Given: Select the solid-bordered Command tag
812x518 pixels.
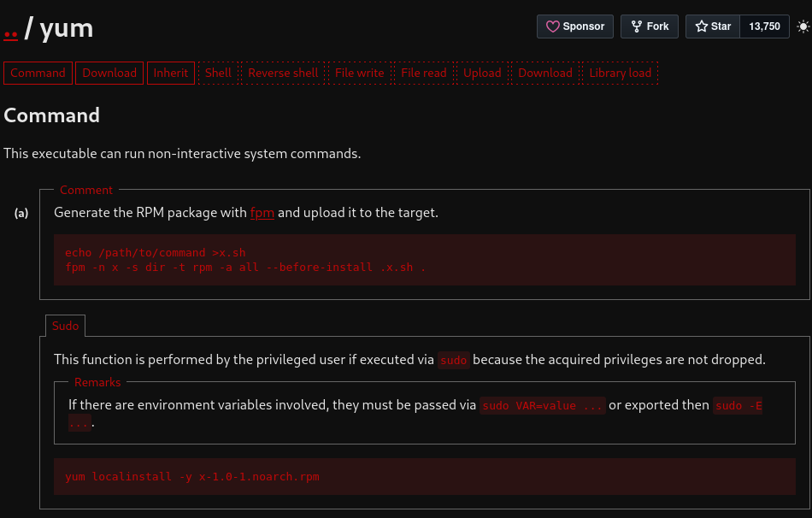Looking at the screenshot, I should [38, 73].
